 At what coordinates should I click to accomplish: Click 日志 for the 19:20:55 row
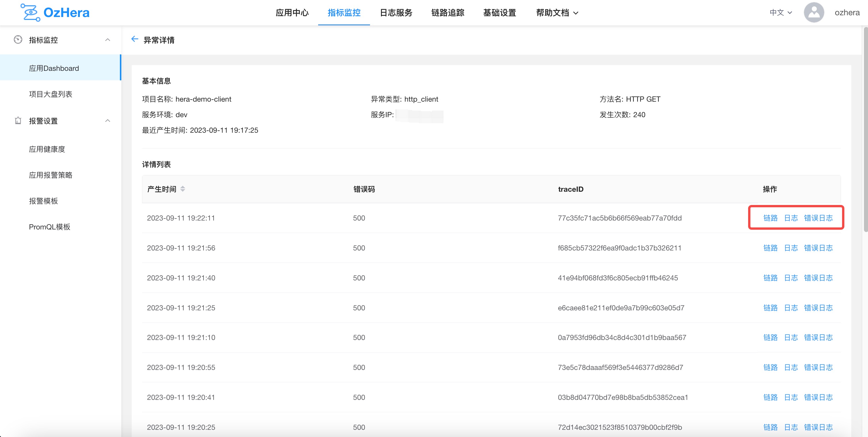coord(791,367)
